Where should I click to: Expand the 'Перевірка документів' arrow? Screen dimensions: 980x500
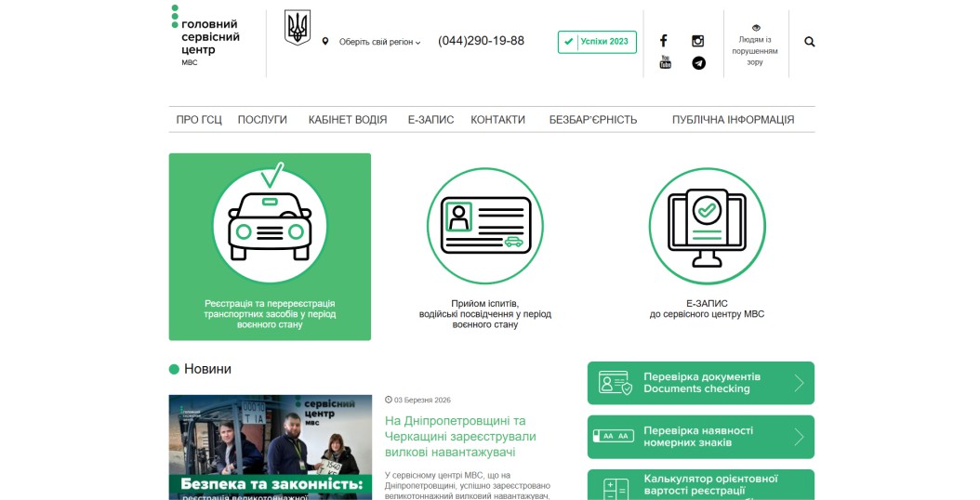click(798, 383)
